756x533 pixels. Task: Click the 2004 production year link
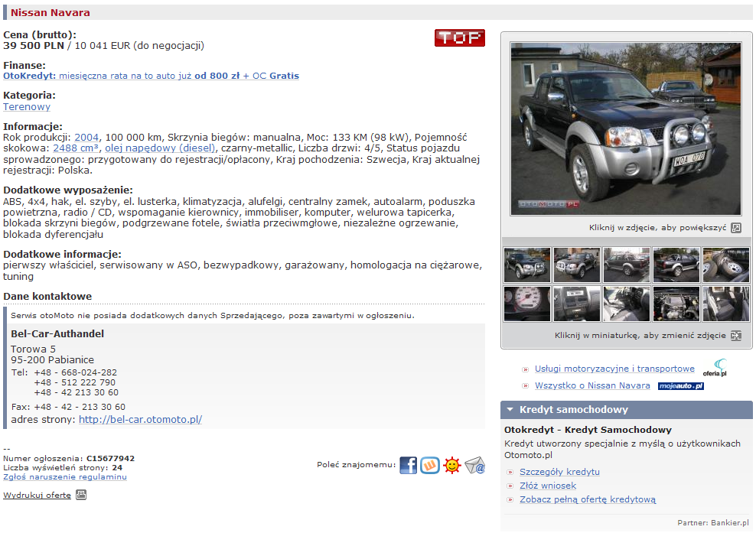click(x=86, y=138)
